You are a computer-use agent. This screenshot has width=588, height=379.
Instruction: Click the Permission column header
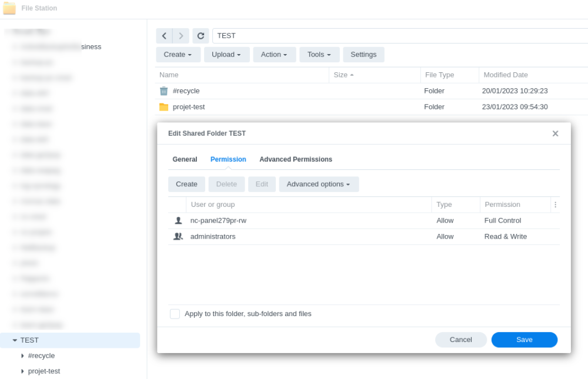pos(515,204)
